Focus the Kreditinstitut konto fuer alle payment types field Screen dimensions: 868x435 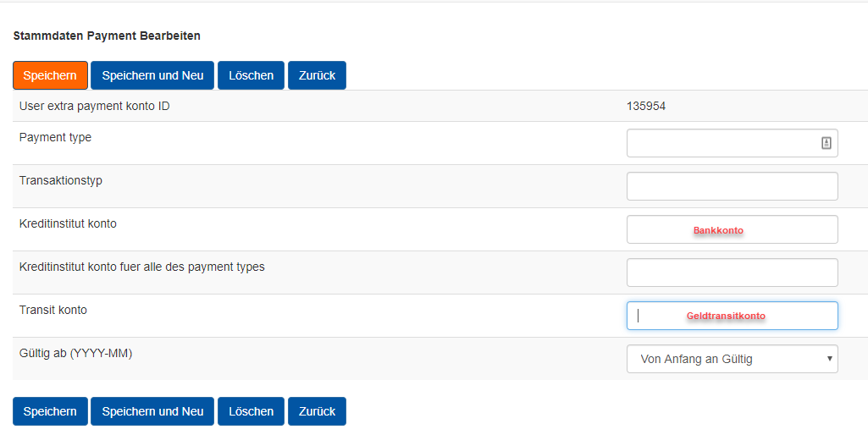point(732,273)
